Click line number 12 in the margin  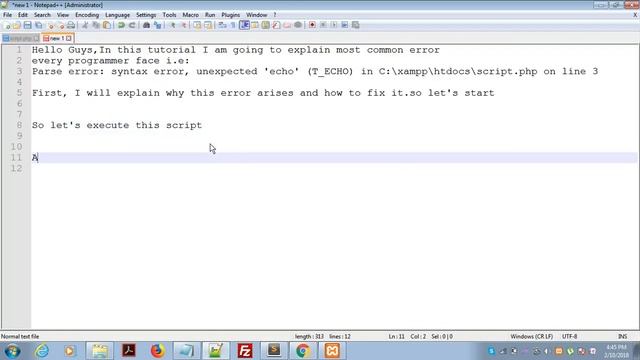pyautogui.click(x=16, y=168)
